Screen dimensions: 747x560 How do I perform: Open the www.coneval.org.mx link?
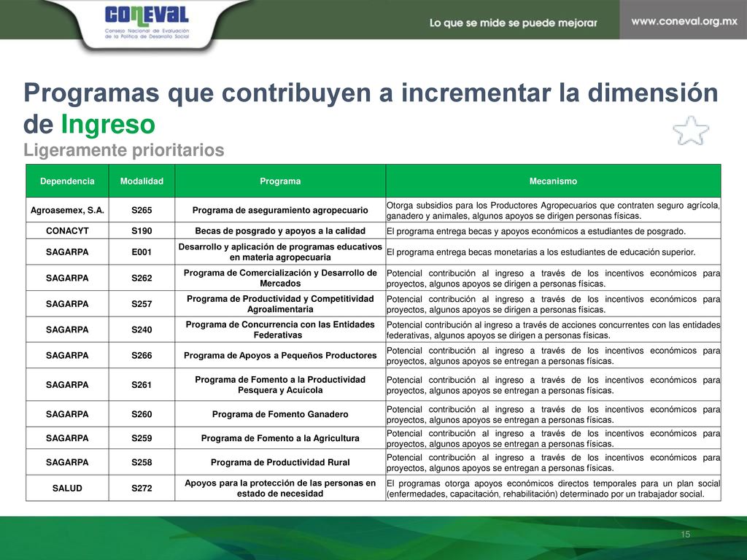[684, 21]
